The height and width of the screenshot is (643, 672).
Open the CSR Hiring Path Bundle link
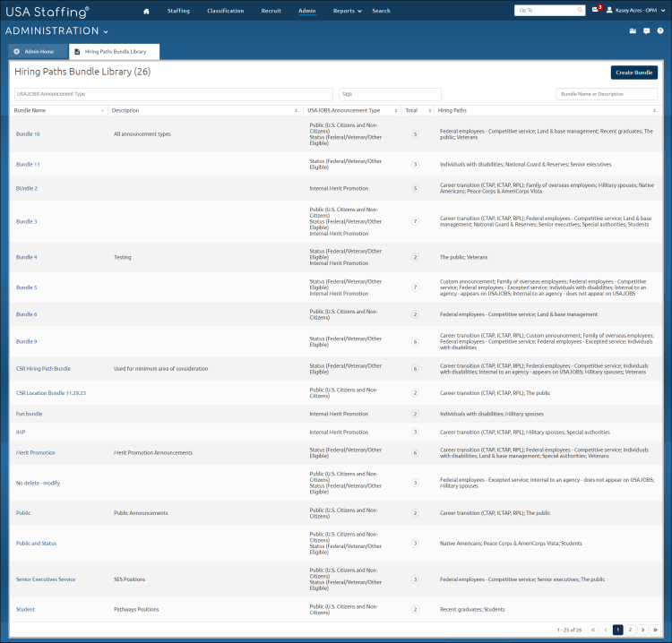pyautogui.click(x=43, y=369)
